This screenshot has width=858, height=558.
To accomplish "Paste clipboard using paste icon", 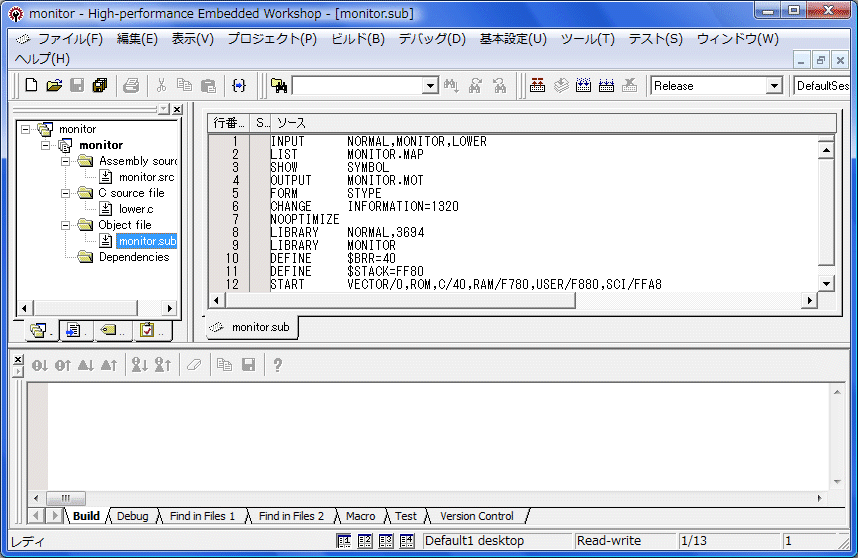I will pyautogui.click(x=208, y=85).
